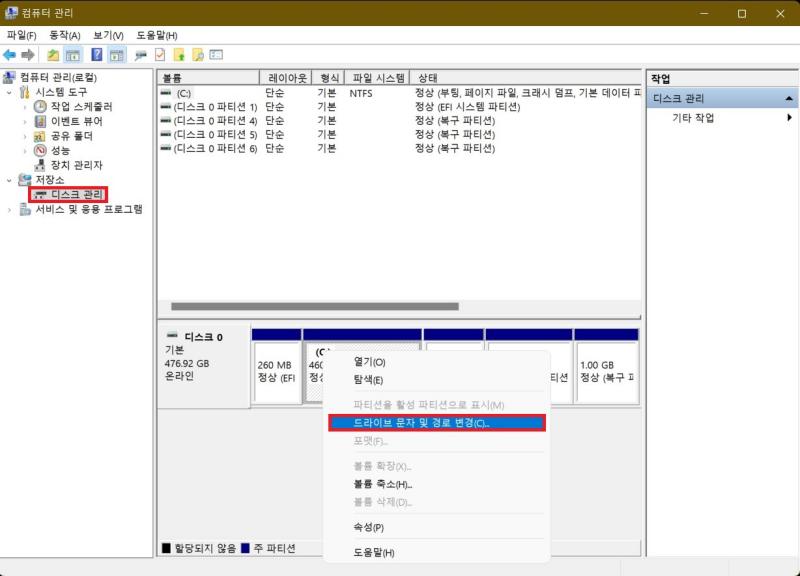This screenshot has height=576, width=800.
Task: Click the volume list horizontal scrollbar thumb
Action: coord(315,307)
